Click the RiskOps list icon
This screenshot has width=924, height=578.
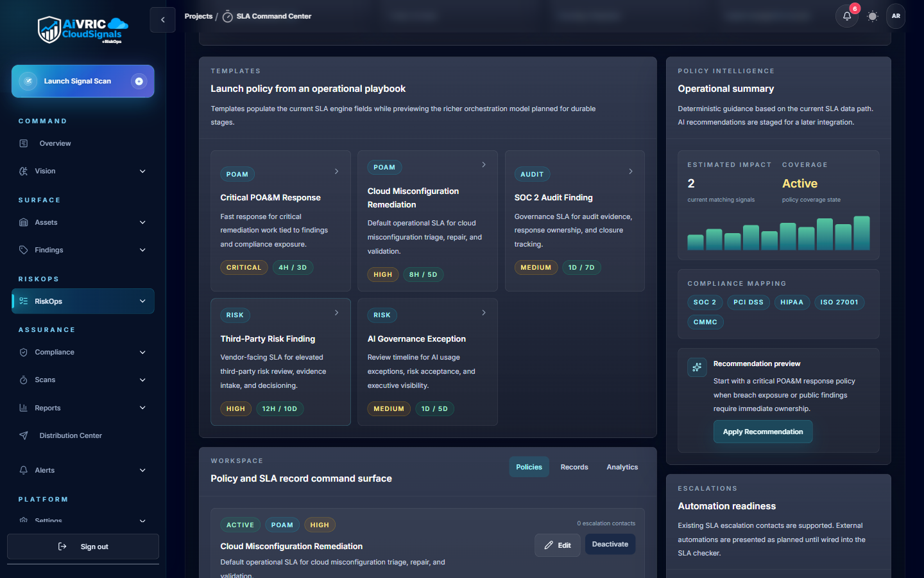click(x=24, y=301)
